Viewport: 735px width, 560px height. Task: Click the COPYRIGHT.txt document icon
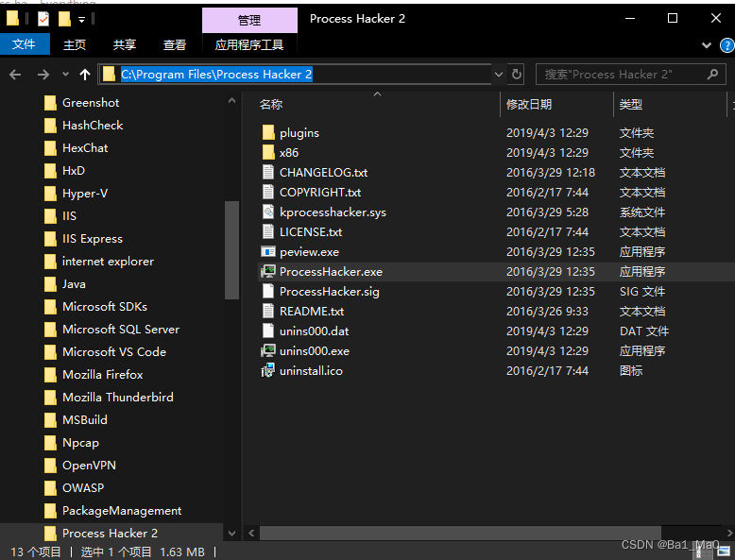[x=268, y=193]
